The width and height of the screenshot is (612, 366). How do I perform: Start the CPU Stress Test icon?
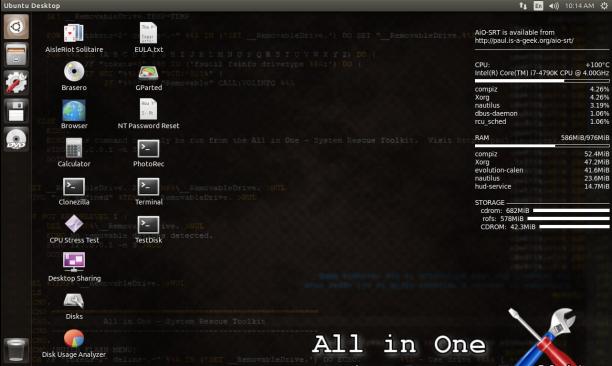click(x=74, y=229)
